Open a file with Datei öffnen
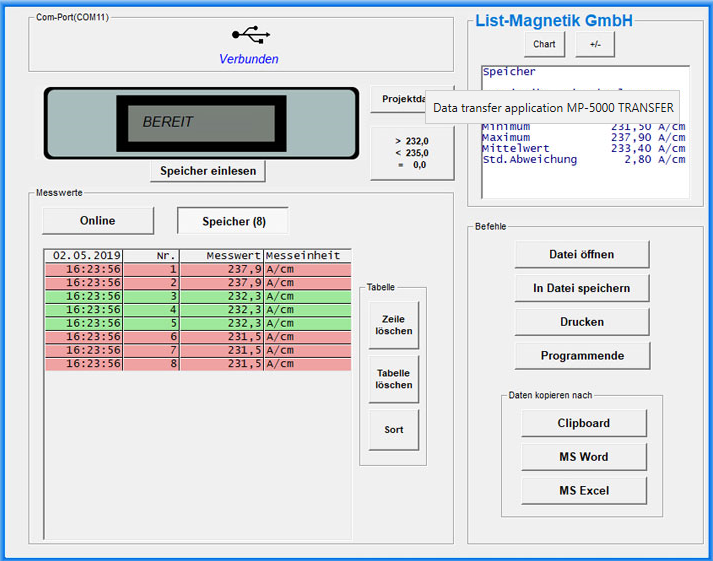Viewport: 713px width, 561px height. (x=582, y=254)
